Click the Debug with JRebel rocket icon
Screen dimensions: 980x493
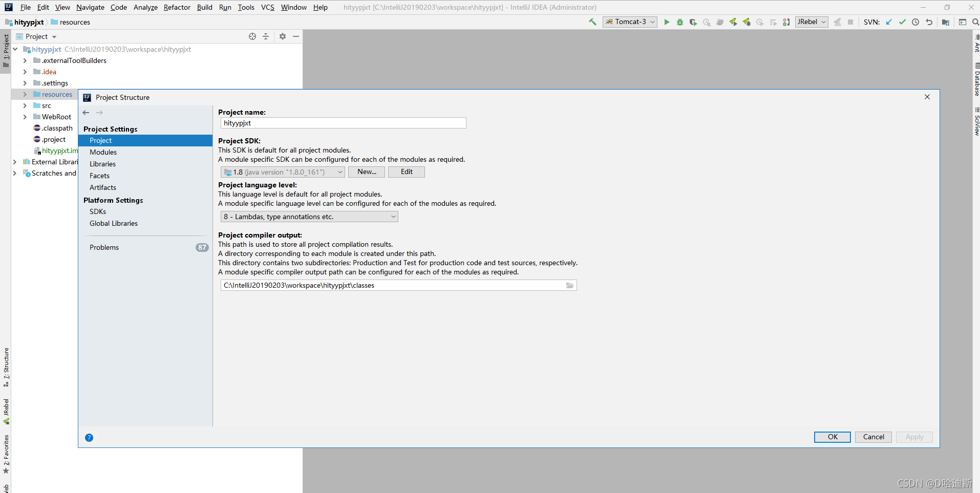pos(747,22)
